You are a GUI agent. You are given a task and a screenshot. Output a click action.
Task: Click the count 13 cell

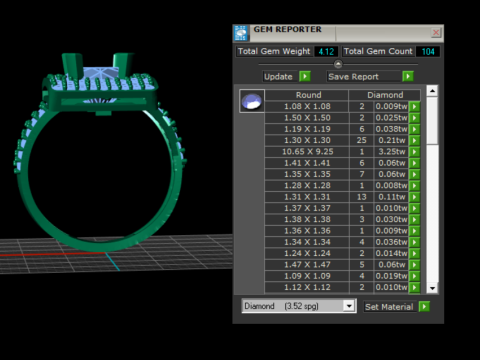click(362, 197)
